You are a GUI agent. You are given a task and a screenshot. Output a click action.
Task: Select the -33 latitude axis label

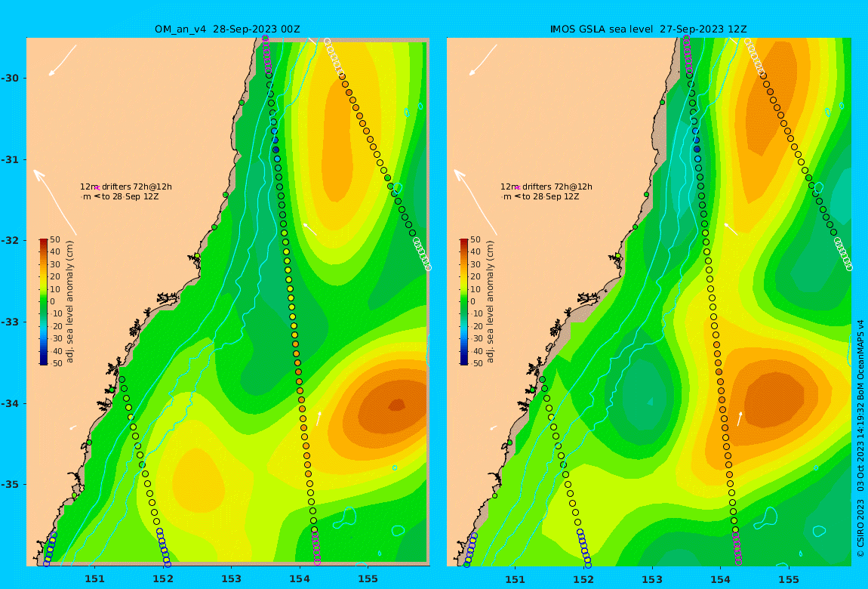[x=10, y=322]
